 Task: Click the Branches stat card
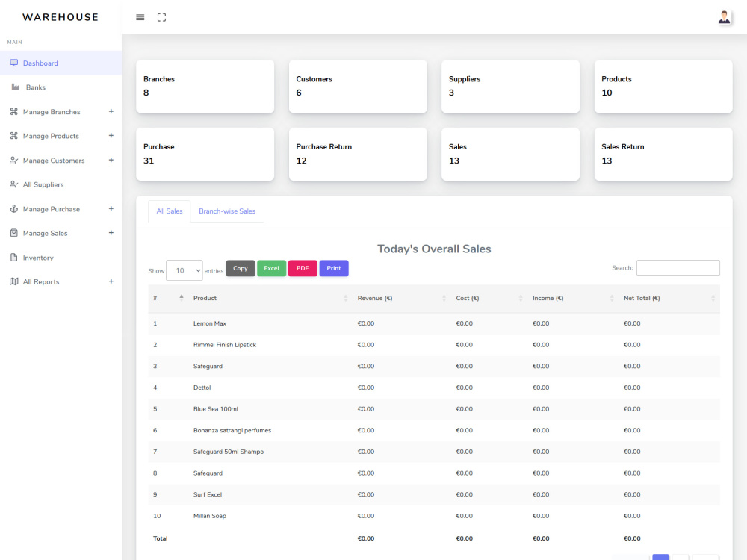(x=205, y=86)
